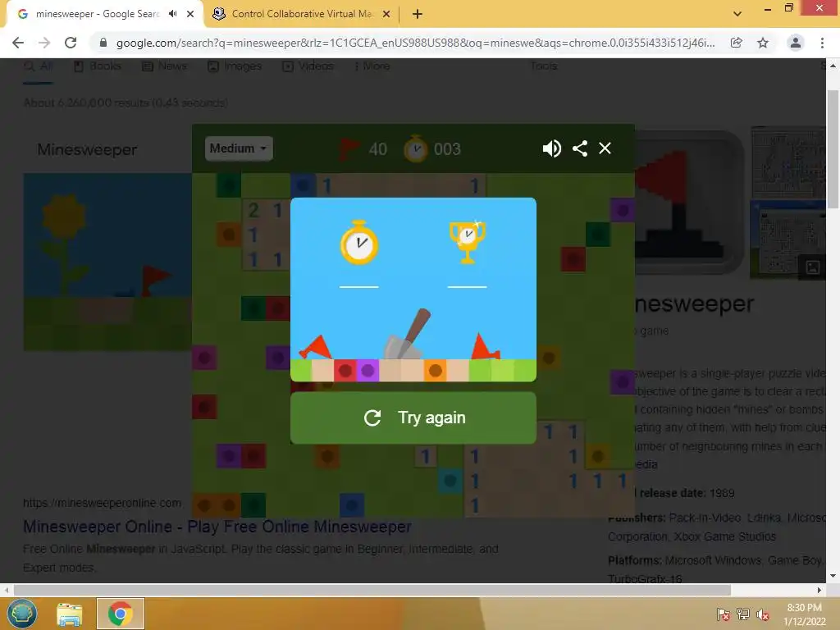Close the Control Collaborative Virtual tab
Screen dimensions: 840x630
(386, 14)
